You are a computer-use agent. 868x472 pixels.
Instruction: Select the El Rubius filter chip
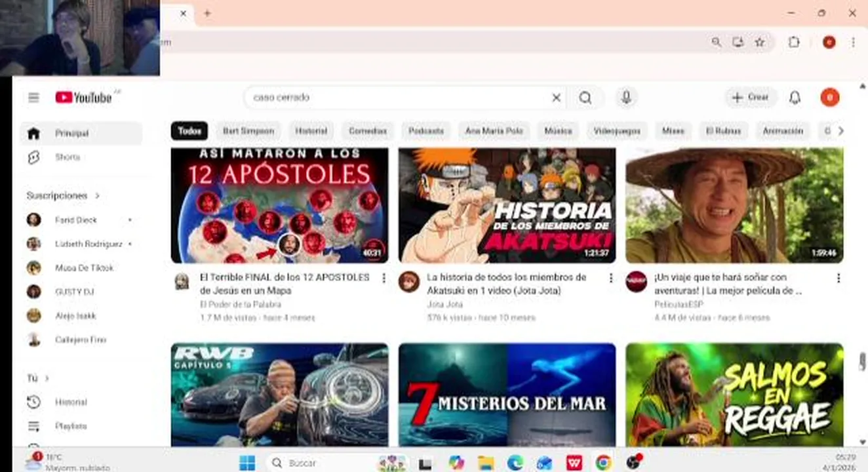tap(723, 130)
